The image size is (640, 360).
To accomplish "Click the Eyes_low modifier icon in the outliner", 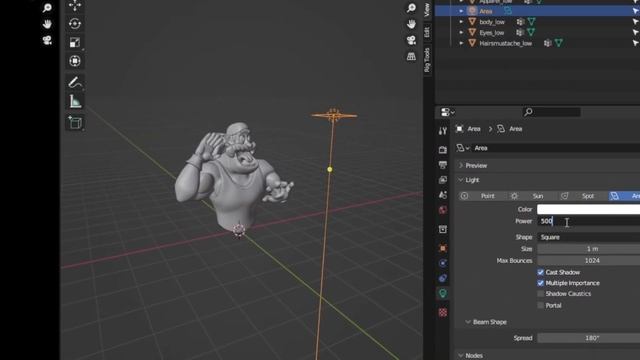I will coord(520,32).
